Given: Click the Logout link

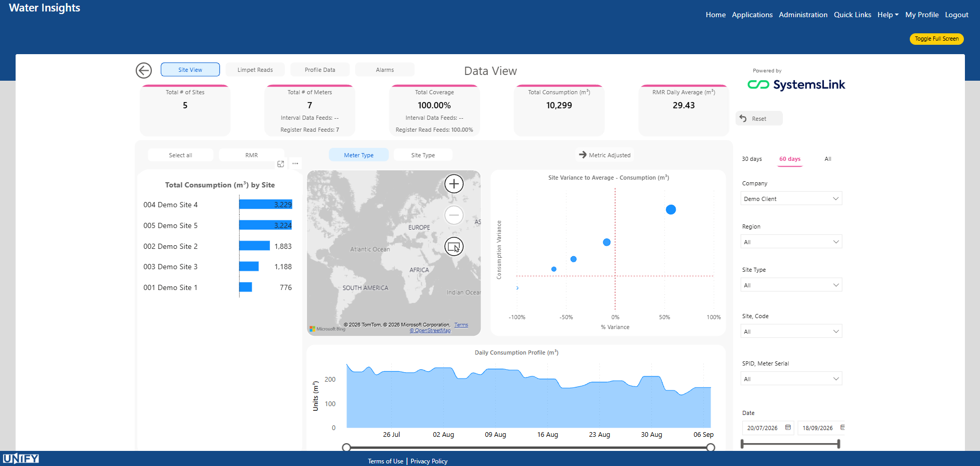Looking at the screenshot, I should (957, 15).
